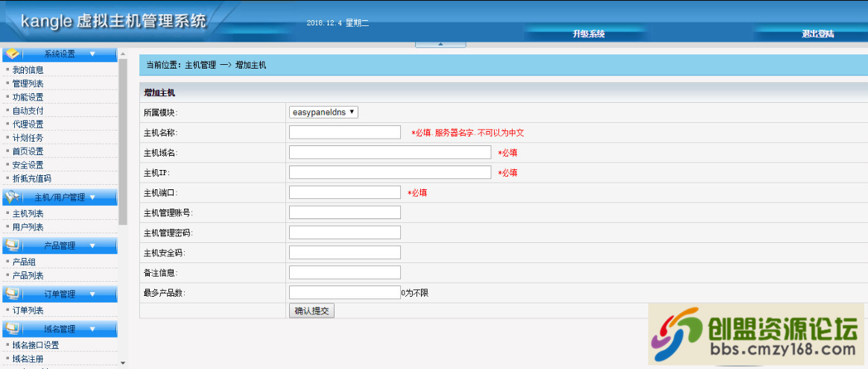Open the 所属模块 easypaneldns dropdown
This screenshot has height=369, width=868.
click(x=324, y=113)
